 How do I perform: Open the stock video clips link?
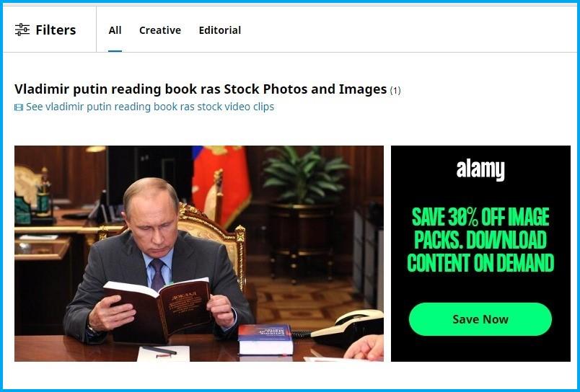click(150, 107)
